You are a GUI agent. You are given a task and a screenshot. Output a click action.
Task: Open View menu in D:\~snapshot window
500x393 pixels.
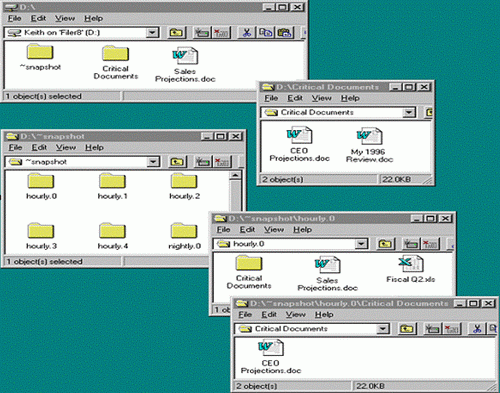pyautogui.click(x=66, y=147)
